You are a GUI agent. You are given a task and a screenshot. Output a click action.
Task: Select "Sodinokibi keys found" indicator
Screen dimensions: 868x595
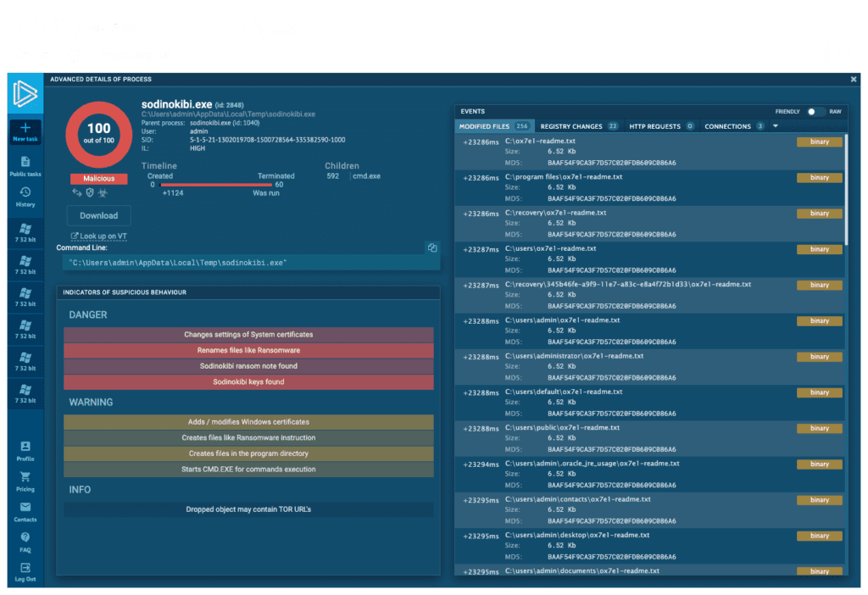248,382
